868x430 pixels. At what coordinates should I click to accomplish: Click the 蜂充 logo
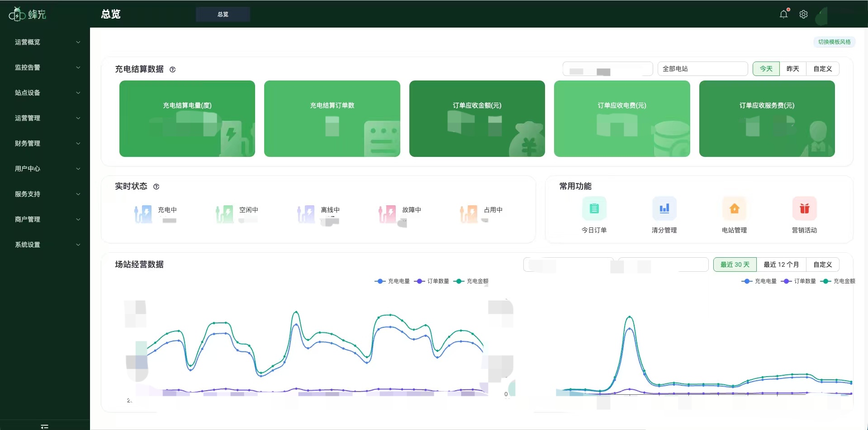tap(27, 14)
